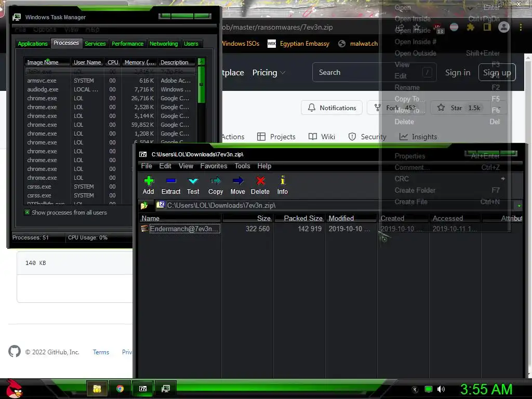This screenshot has width=532, height=399.
Task: Go up one folder in 7-Zip
Action: point(144,205)
